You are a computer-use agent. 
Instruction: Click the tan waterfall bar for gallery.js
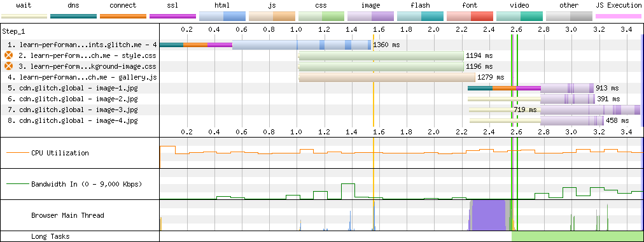pyautogui.click(x=387, y=77)
